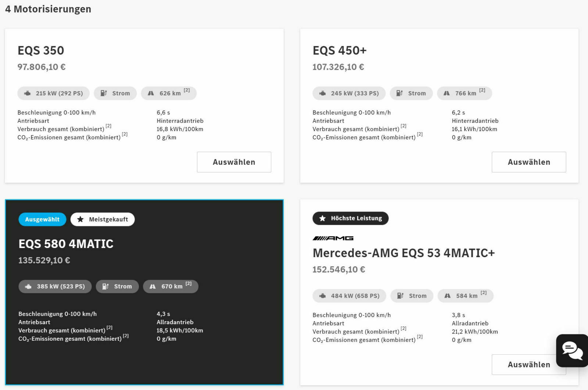Click the AMG logo above EQS 53
Viewport: 588px width, 390px height.
(x=333, y=238)
